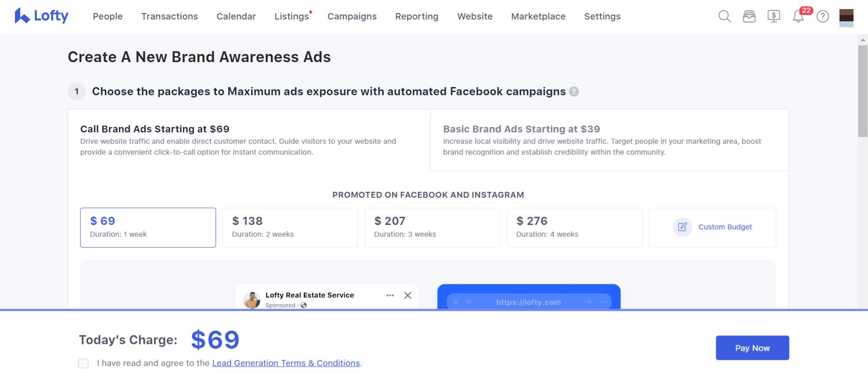Screen dimensions: 868x374
Task: Click the user profile avatar
Action: pos(846,18)
